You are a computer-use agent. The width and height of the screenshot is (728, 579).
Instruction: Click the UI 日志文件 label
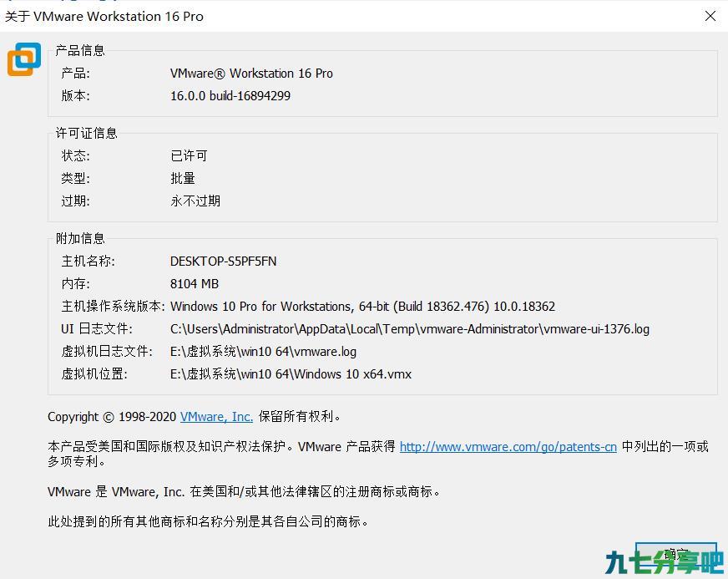point(97,329)
